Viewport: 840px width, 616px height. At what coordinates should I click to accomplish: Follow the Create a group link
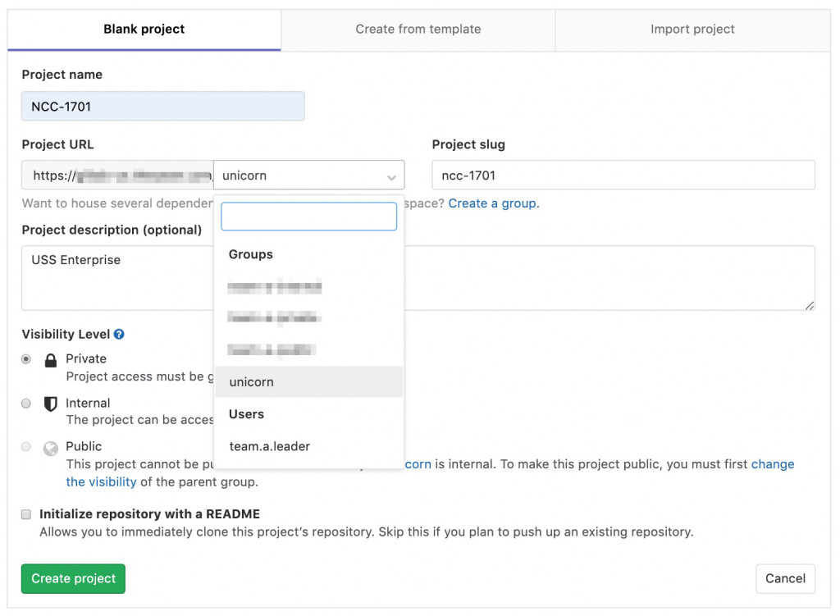pos(494,203)
